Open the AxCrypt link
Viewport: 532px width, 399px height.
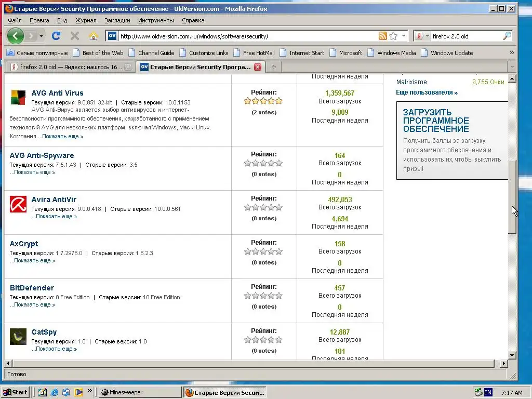pos(24,244)
